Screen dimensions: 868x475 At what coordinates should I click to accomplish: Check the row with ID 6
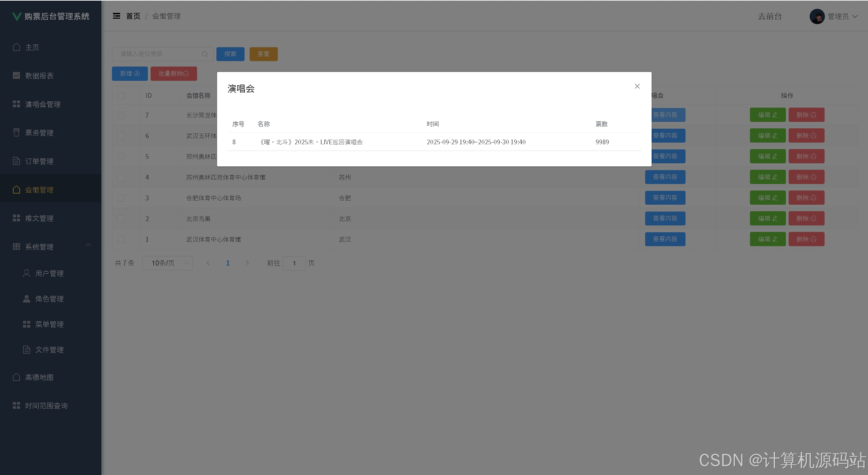click(121, 136)
